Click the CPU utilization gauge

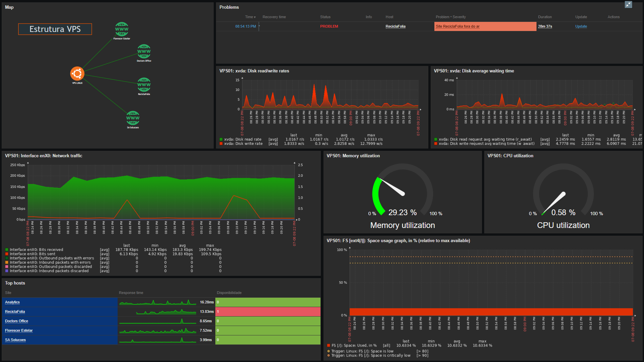563,190
